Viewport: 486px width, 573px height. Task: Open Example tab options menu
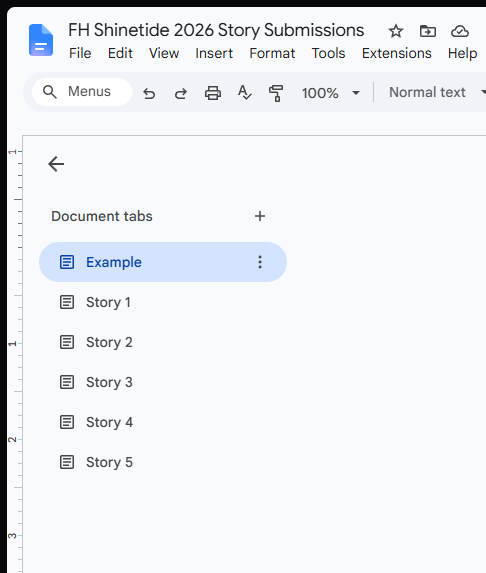click(260, 262)
